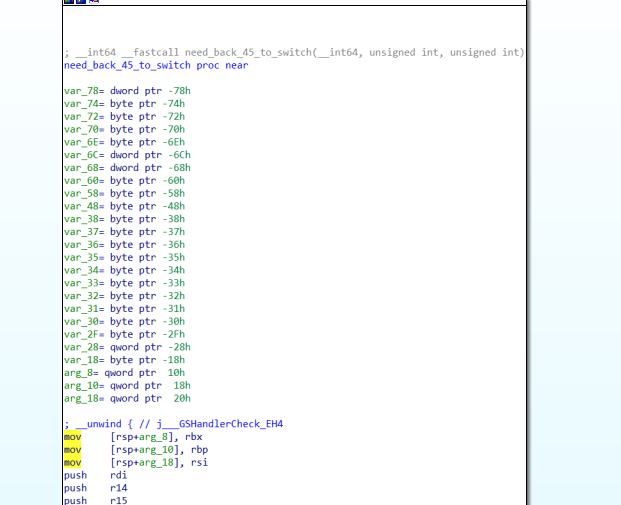621x505 pixels.
Task: Select arg_18 qword ptr 20h line
Action: pos(127,398)
